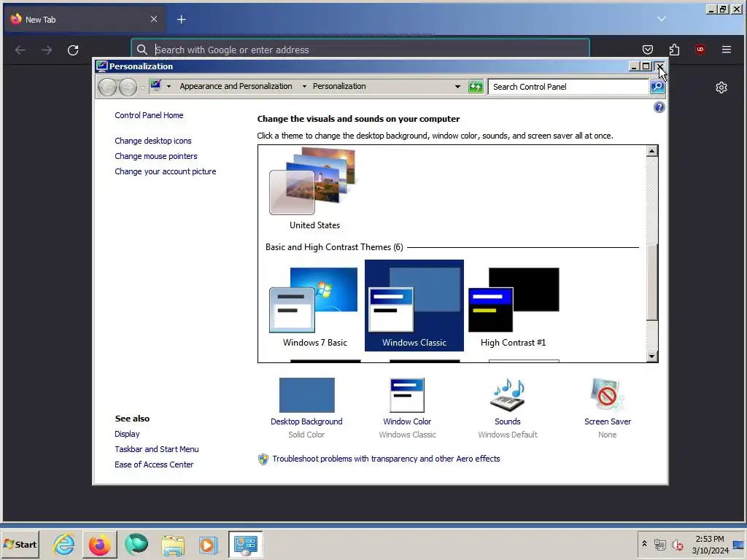Image resolution: width=747 pixels, height=560 pixels.
Task: Open New Tab settings gear in Firefox
Action: click(721, 87)
